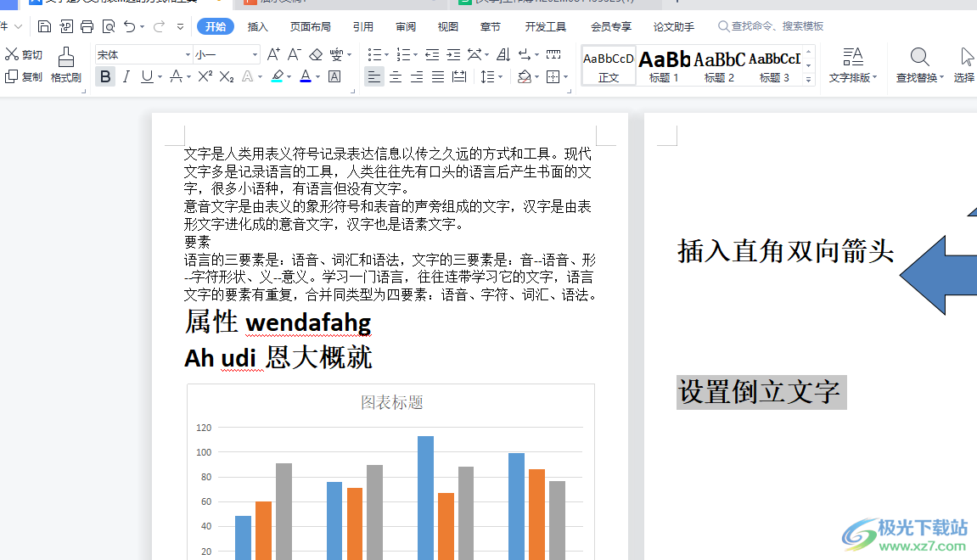Click the Superscript X² icon
This screenshot has width=977, height=560.
[205, 76]
